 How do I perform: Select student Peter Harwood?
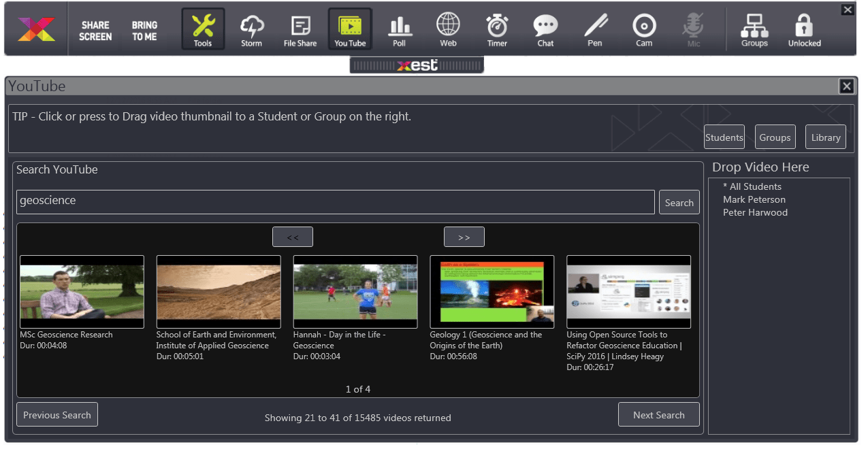click(755, 212)
